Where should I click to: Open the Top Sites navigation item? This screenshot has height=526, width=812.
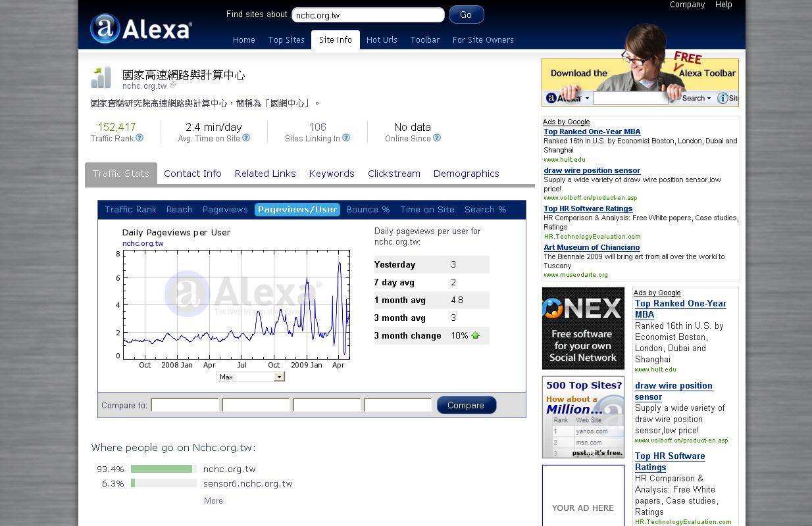pos(286,40)
